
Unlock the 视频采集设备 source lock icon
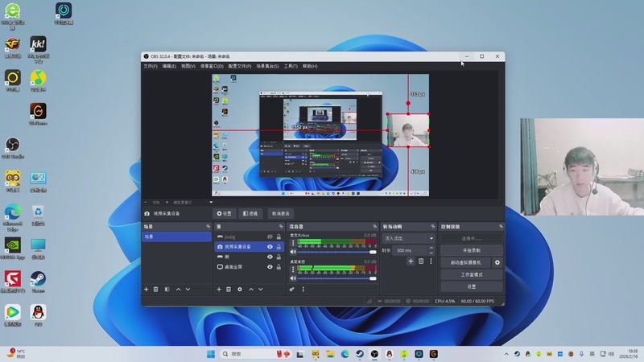279,247
